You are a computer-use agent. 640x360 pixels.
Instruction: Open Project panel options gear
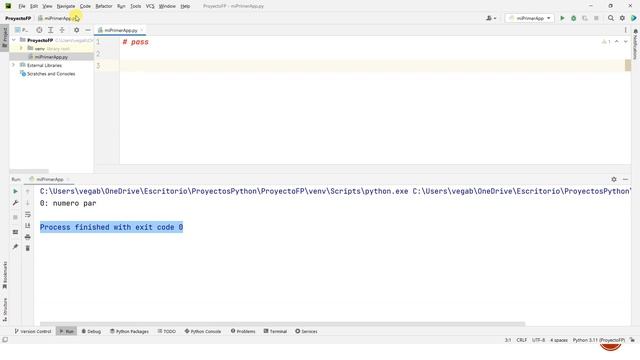[76, 30]
